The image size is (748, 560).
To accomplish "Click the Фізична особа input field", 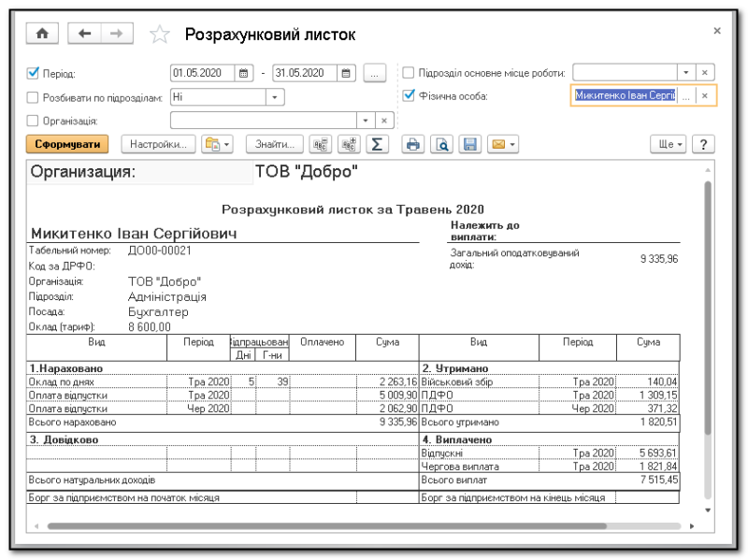I will point(625,96).
